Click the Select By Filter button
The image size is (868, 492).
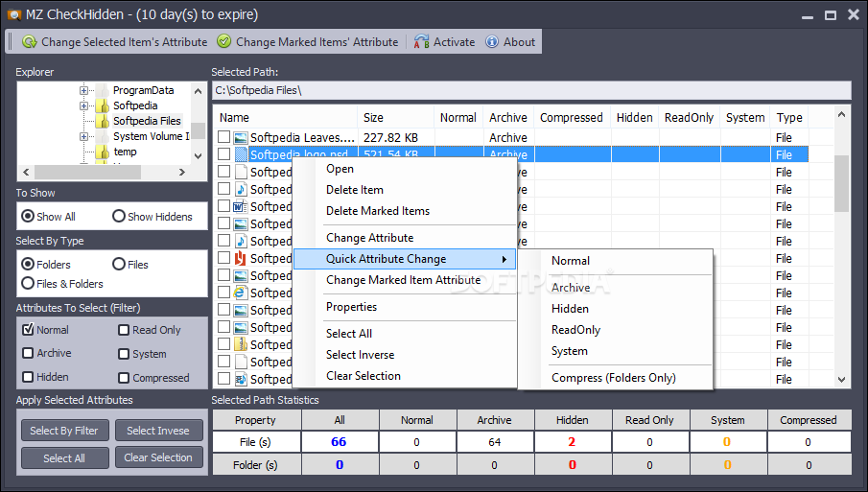click(64, 431)
